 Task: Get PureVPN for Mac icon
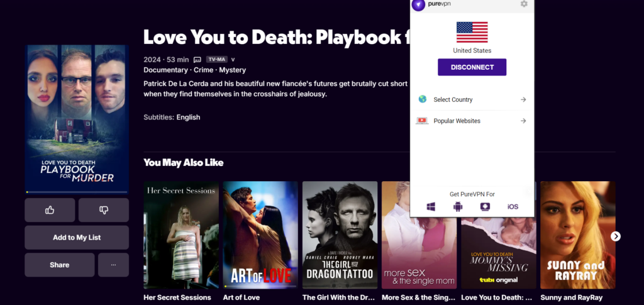click(x=485, y=206)
